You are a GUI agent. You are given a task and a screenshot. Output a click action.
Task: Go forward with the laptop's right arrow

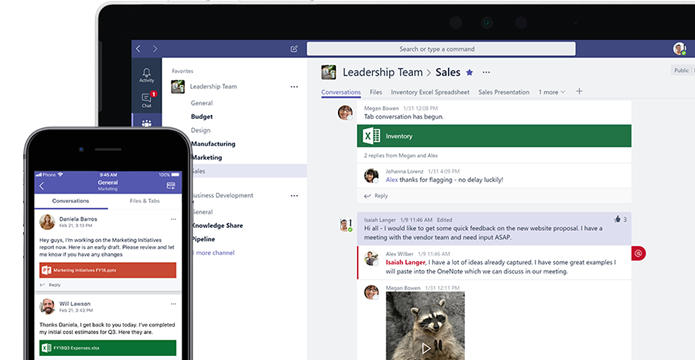[x=155, y=49]
